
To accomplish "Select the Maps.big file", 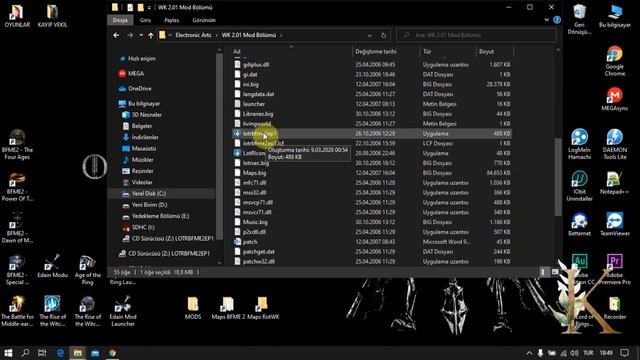I will point(254,173).
